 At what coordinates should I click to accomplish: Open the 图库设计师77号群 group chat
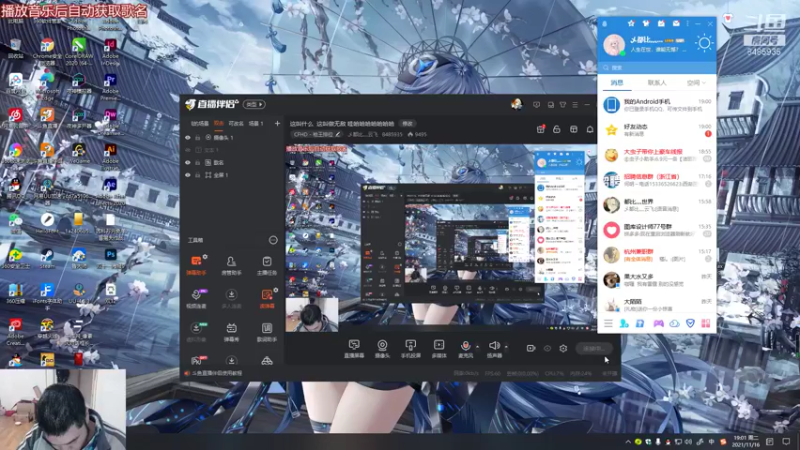click(x=657, y=230)
